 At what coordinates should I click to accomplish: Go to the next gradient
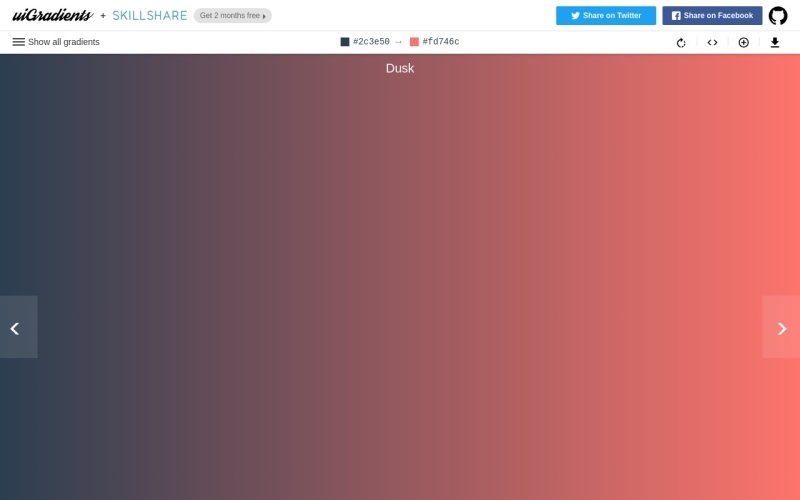(781, 327)
